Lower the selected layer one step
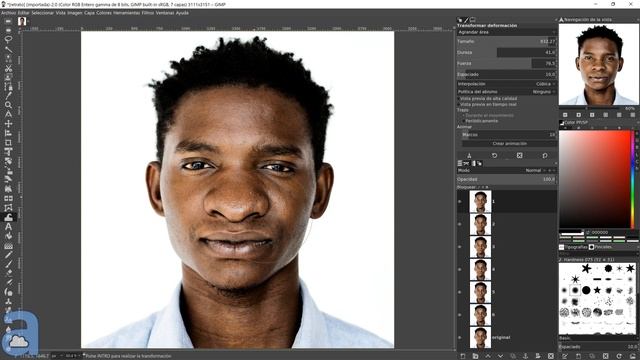This screenshot has height=360, width=640. [500, 356]
